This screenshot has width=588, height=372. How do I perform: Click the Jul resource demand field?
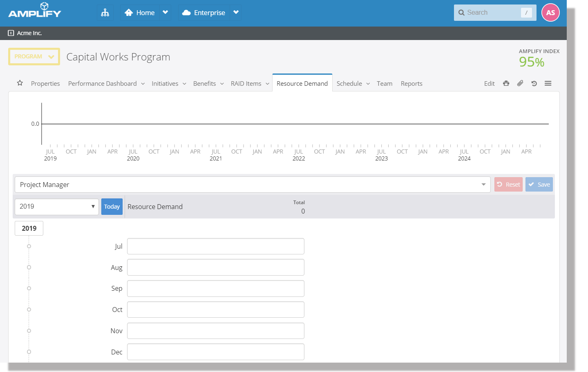[215, 246]
